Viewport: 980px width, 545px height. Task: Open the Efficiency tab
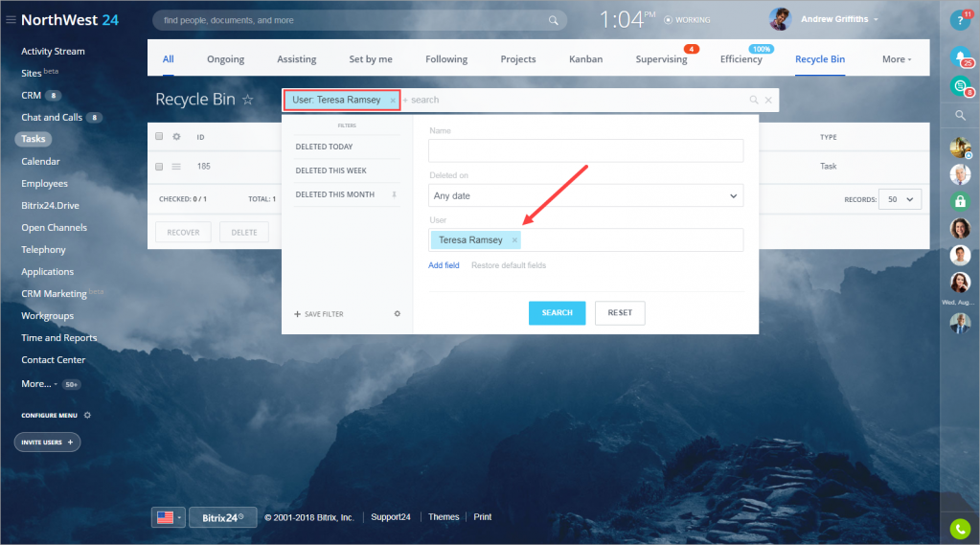pos(741,59)
